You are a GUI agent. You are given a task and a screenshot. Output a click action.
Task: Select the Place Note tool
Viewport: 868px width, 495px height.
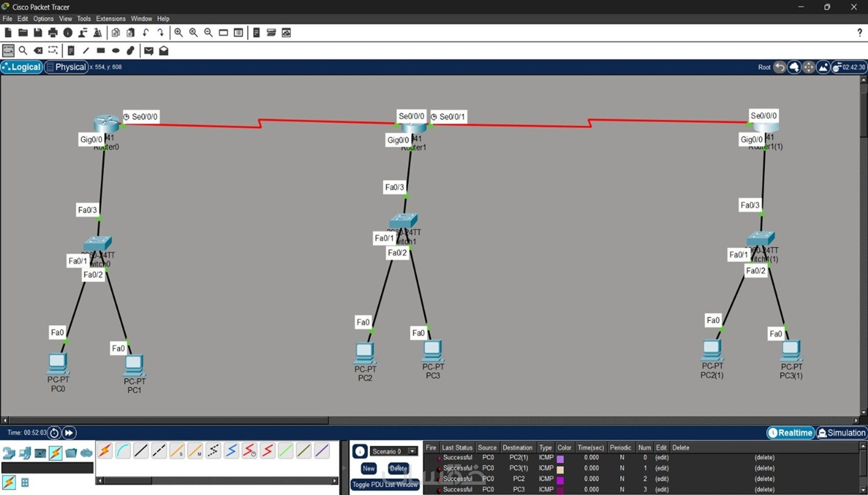pos(71,51)
